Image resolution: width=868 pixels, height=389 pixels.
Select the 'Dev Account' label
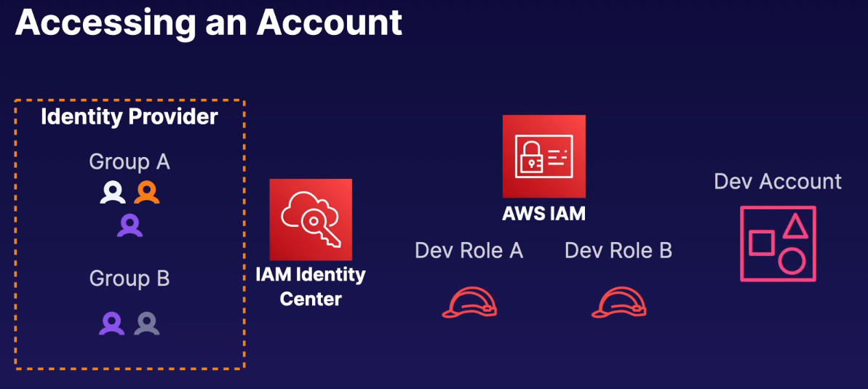tap(778, 181)
